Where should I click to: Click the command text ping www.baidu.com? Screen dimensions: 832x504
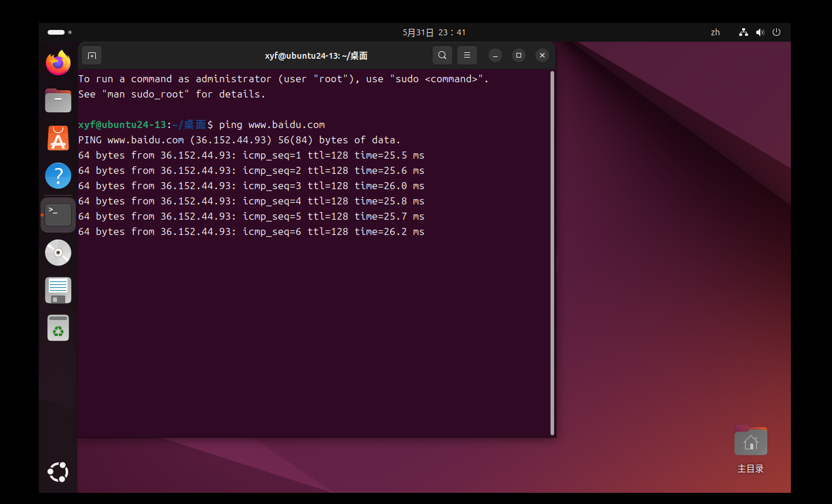coord(272,125)
